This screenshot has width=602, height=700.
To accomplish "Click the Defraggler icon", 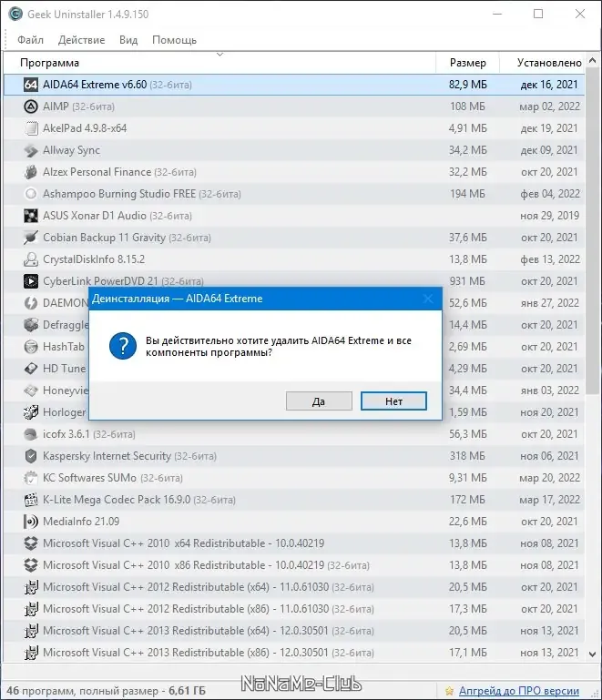I will click(x=31, y=325).
